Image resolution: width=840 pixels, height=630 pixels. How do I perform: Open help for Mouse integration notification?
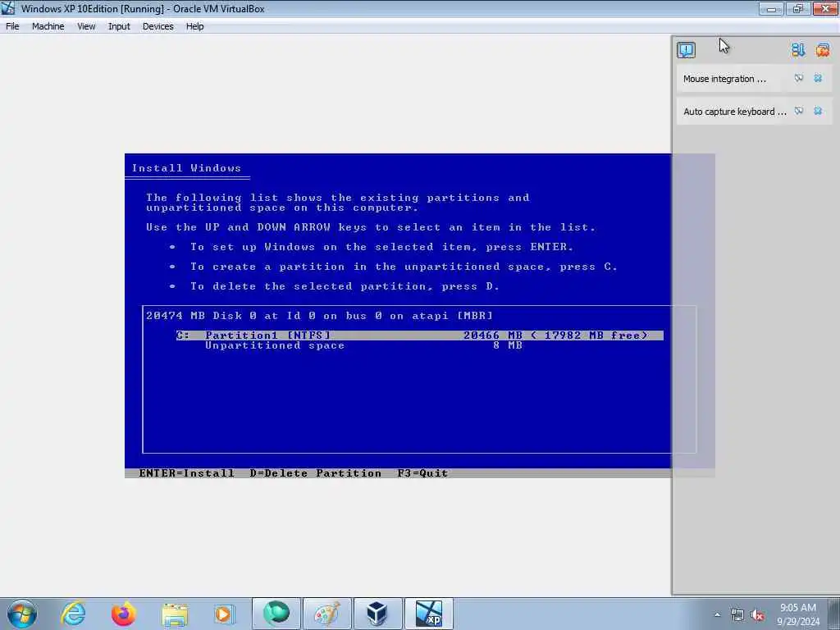pos(799,78)
